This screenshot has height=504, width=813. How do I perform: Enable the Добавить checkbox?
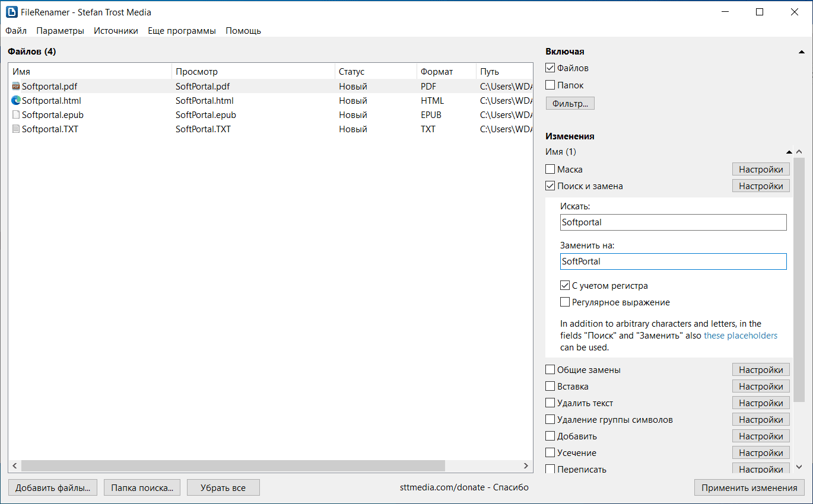point(550,436)
